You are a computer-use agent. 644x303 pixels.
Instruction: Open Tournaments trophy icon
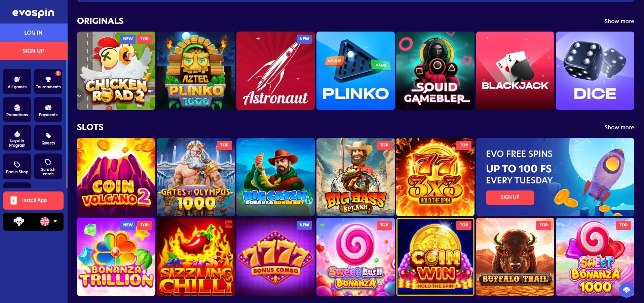48,80
